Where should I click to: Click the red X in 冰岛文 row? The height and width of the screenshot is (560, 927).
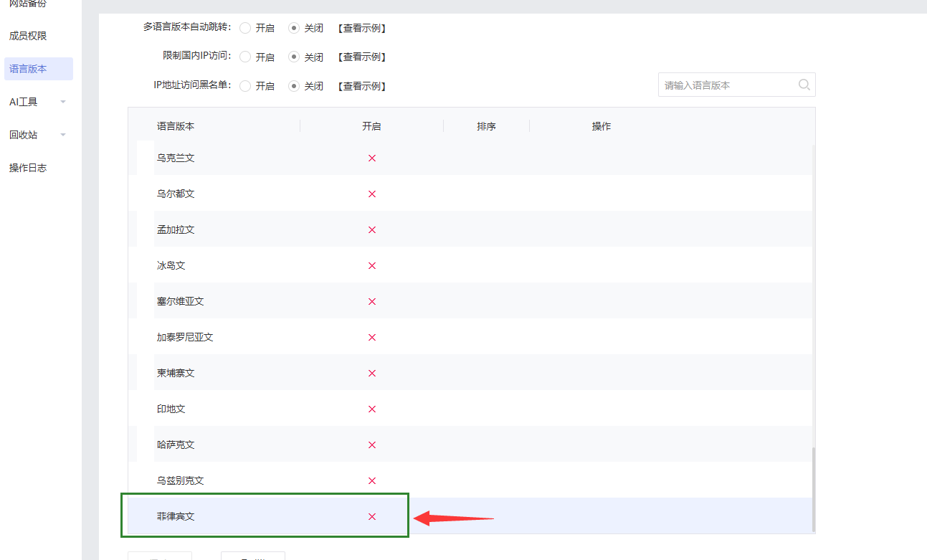coord(371,265)
